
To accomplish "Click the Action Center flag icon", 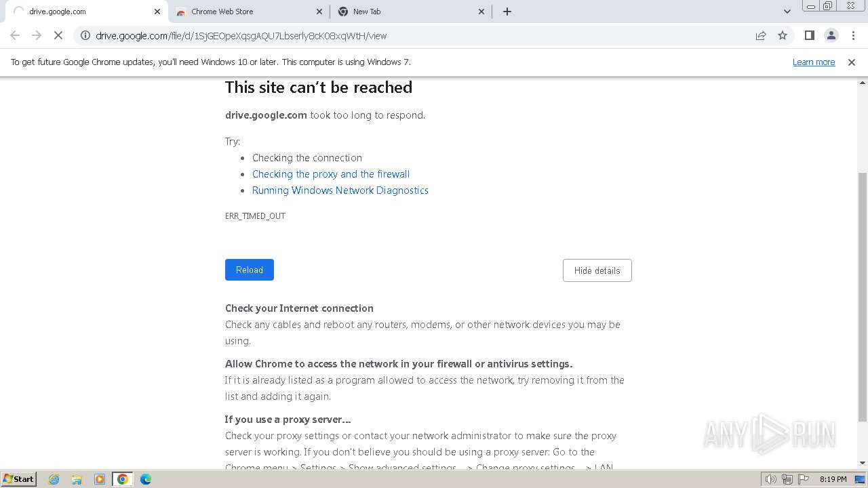I will click(x=804, y=479).
